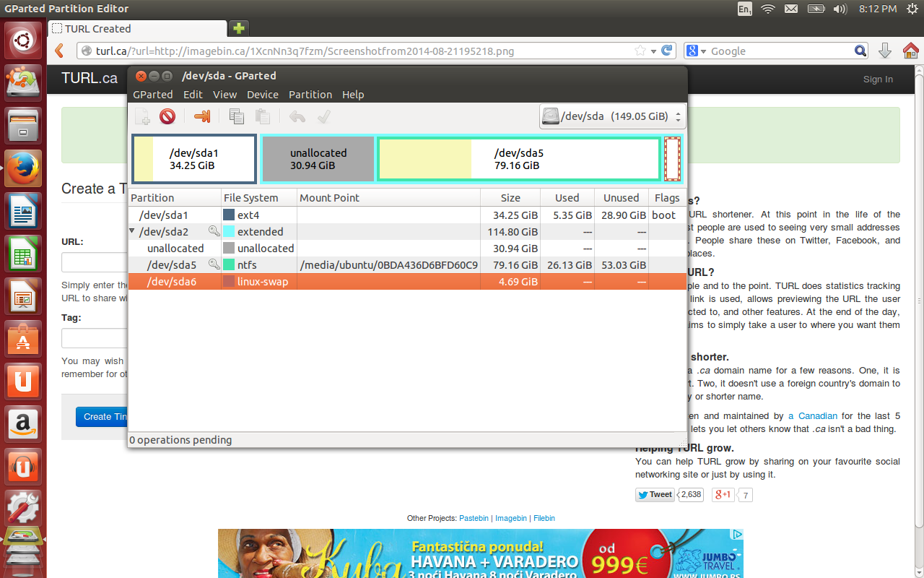Image resolution: width=924 pixels, height=578 pixels.
Task: Click the Firefox back arrow button
Action: pos(61,51)
